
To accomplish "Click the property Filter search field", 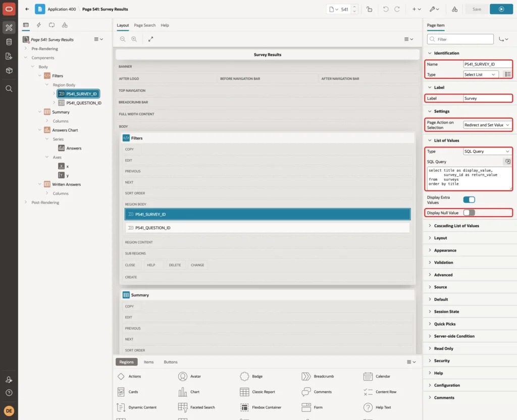I will (x=460, y=39).
